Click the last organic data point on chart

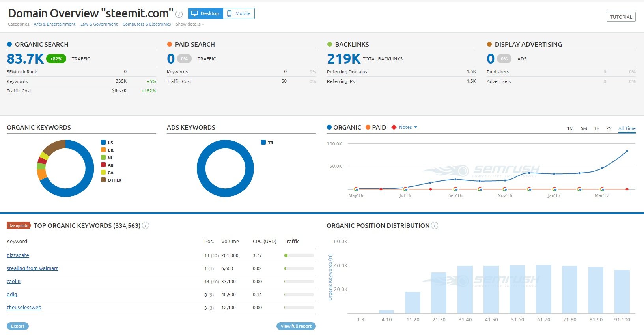tap(627, 151)
